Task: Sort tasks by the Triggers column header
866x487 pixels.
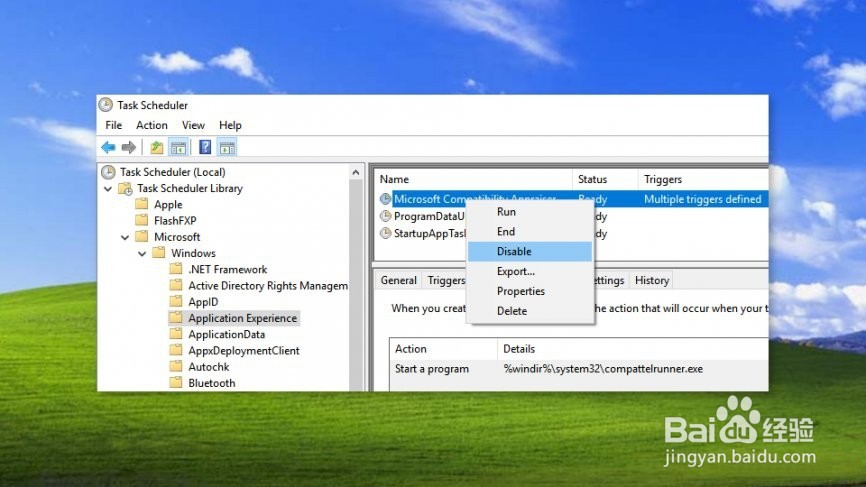Action: [703, 179]
